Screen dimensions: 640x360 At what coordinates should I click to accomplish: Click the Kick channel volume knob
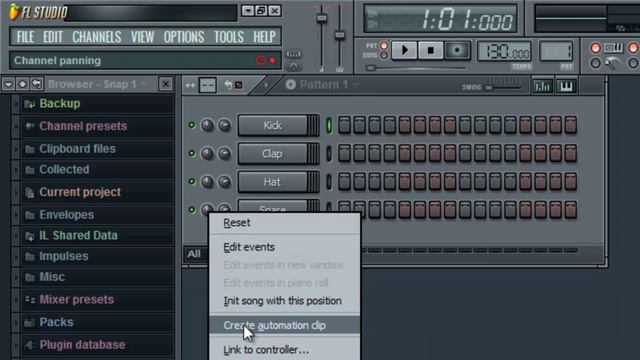pos(224,125)
